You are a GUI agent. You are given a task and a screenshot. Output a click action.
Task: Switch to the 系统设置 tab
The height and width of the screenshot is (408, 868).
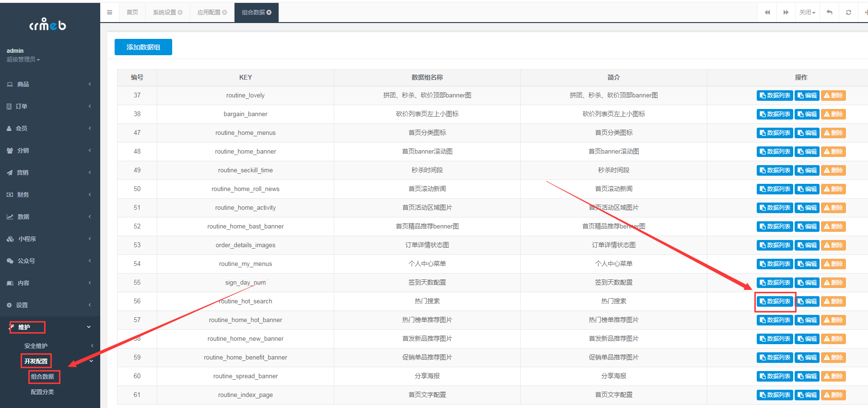point(167,12)
